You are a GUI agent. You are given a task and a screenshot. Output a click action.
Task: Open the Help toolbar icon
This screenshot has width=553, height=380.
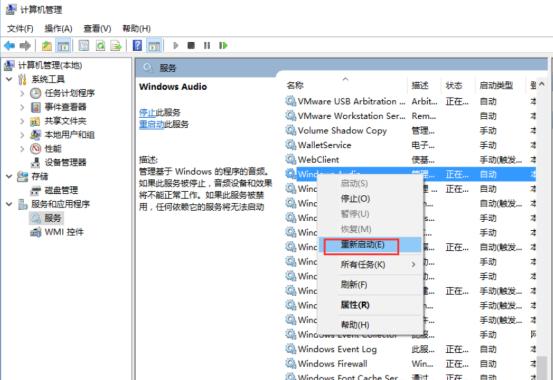[137, 46]
